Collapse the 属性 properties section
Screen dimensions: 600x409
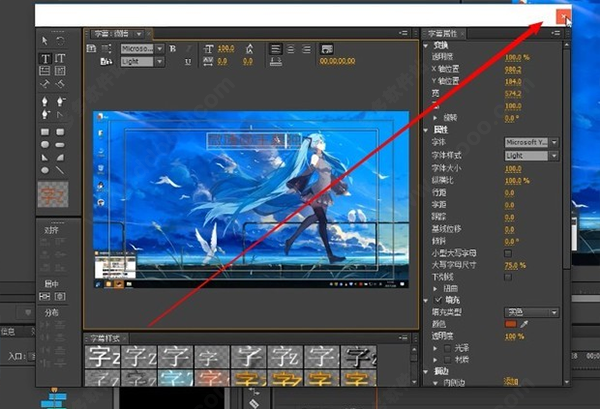click(426, 130)
